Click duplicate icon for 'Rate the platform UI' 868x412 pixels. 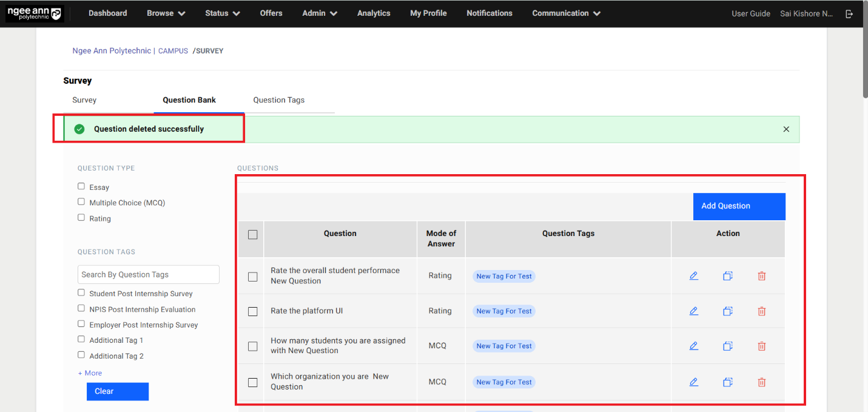pos(727,311)
